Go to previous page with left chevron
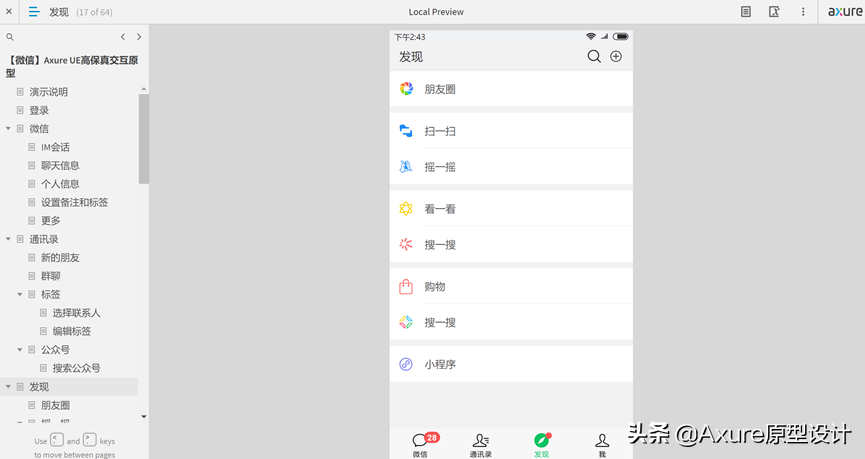This screenshot has width=865, height=459. (123, 37)
